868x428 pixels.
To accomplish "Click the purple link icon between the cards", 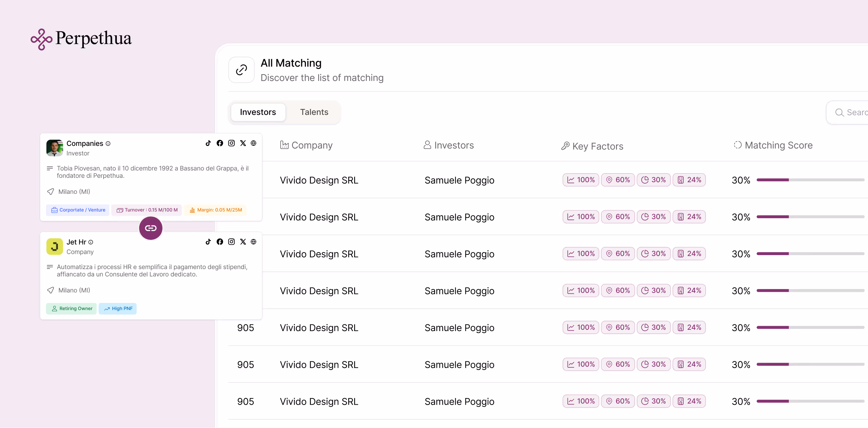I will (151, 228).
